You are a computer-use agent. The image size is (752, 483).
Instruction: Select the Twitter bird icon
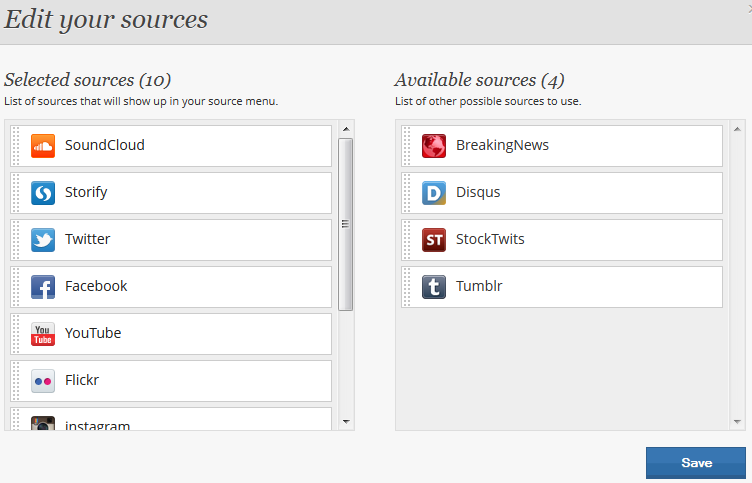click(x=43, y=240)
